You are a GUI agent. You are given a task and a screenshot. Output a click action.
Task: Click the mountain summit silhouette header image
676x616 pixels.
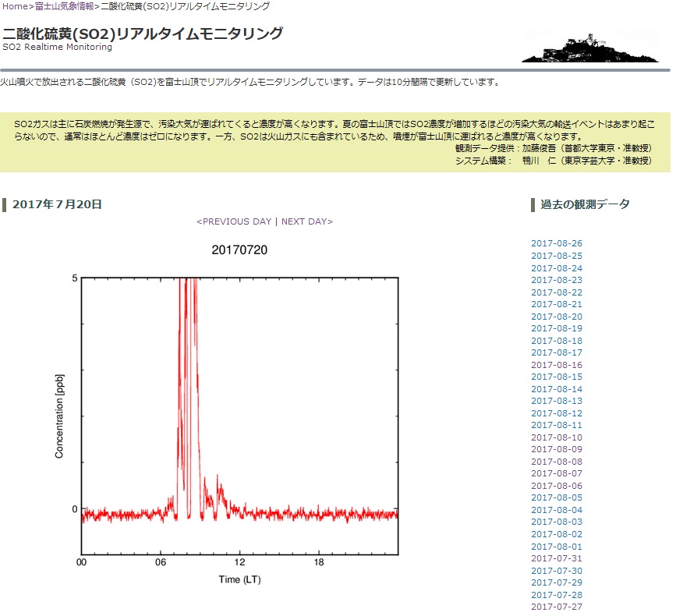tap(590, 46)
